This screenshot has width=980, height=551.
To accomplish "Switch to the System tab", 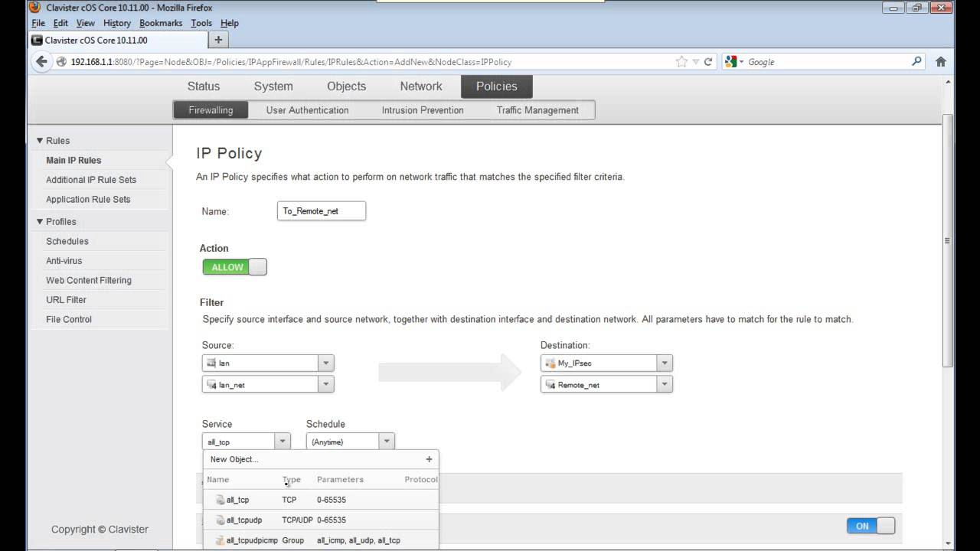I will pos(273,86).
